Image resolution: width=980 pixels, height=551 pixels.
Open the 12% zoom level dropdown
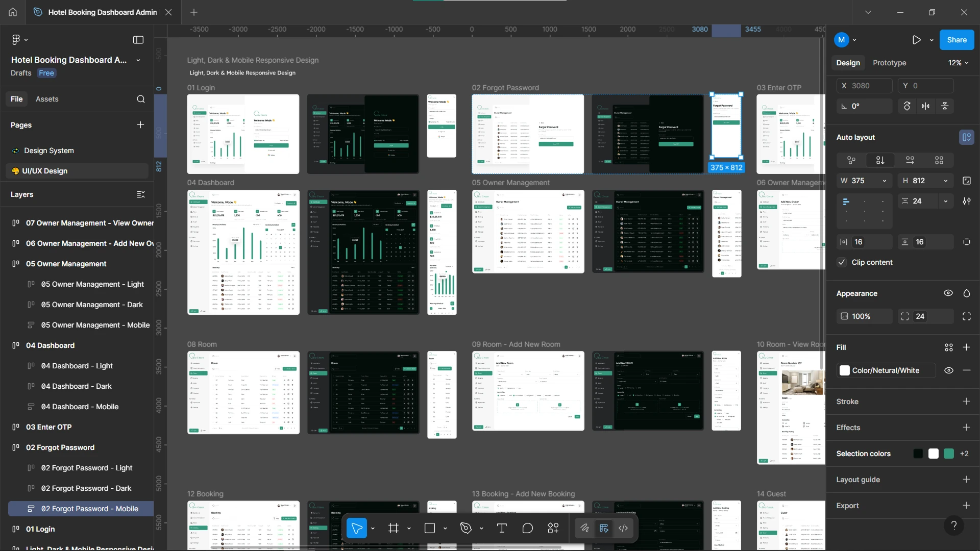tap(957, 62)
